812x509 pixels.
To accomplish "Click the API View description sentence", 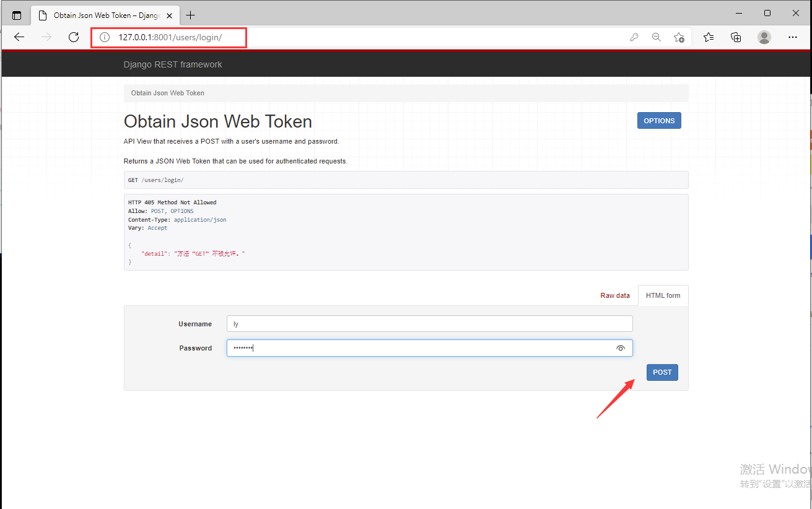I will pyautogui.click(x=232, y=141).
